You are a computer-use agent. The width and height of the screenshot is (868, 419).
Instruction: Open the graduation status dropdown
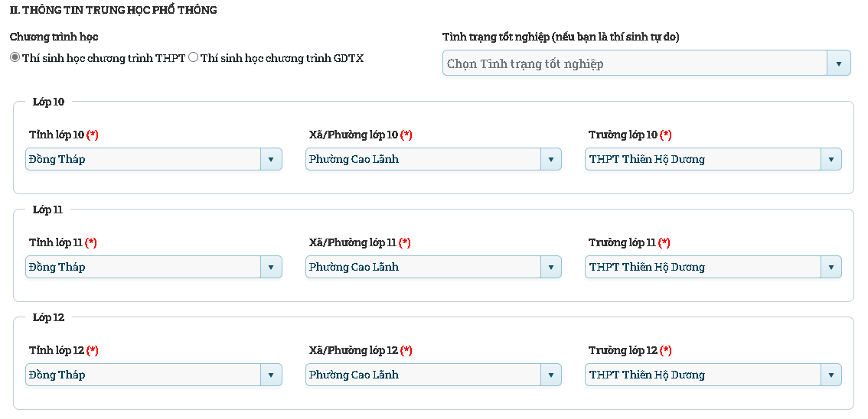[635, 63]
